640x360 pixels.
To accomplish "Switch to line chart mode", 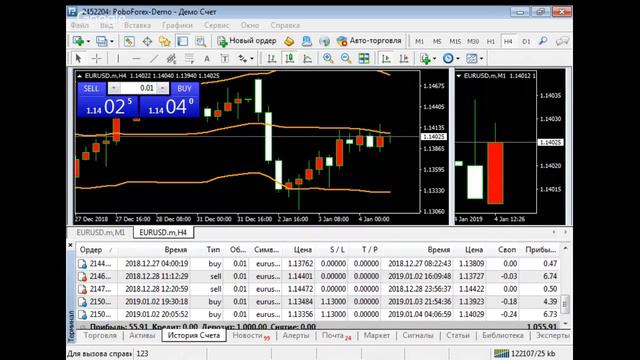I will pos(307,58).
